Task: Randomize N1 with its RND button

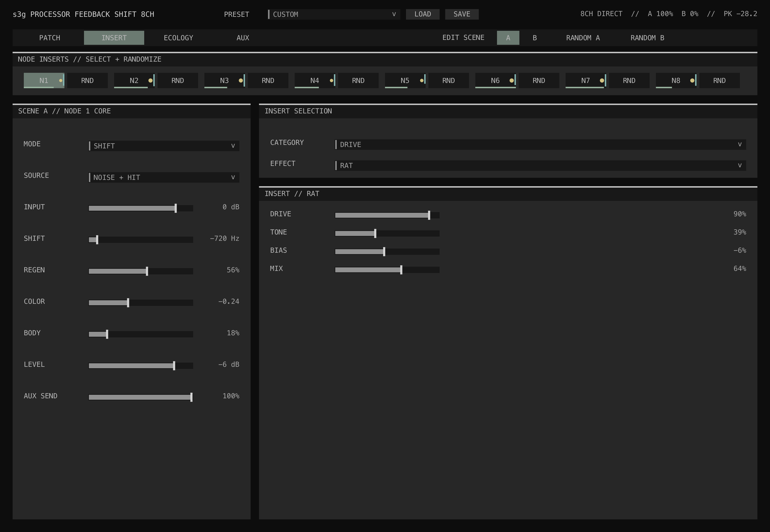Action: (x=87, y=80)
